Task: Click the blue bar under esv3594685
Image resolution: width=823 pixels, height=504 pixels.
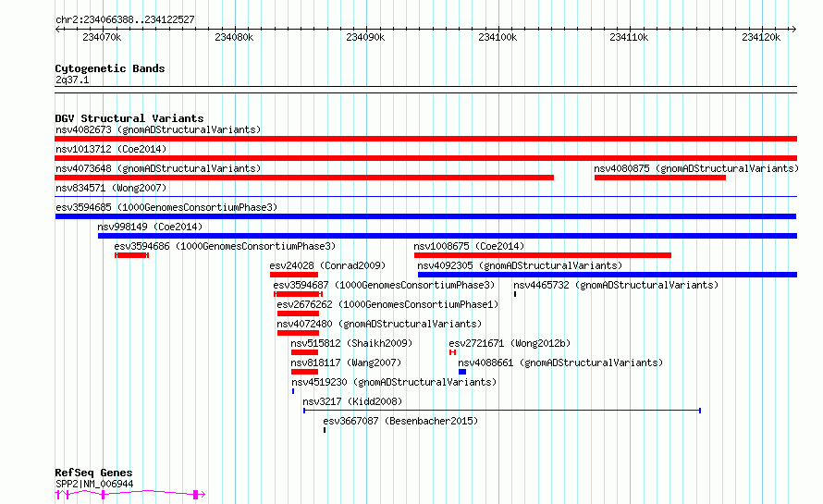Action: pyautogui.click(x=425, y=216)
